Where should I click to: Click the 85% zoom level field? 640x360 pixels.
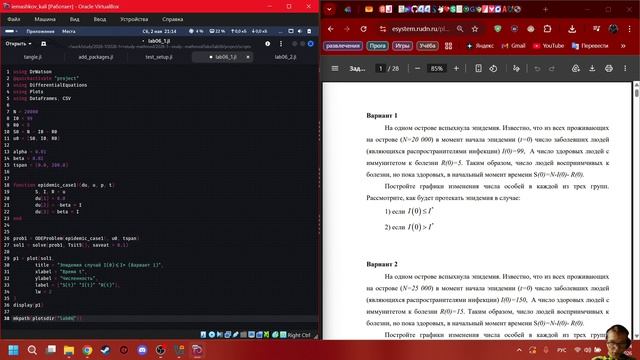pyautogui.click(x=436, y=68)
